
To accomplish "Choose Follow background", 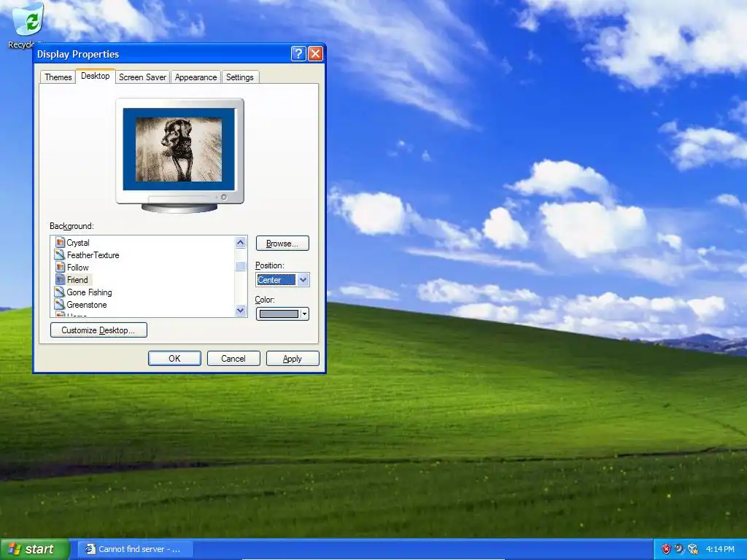I will 77,267.
